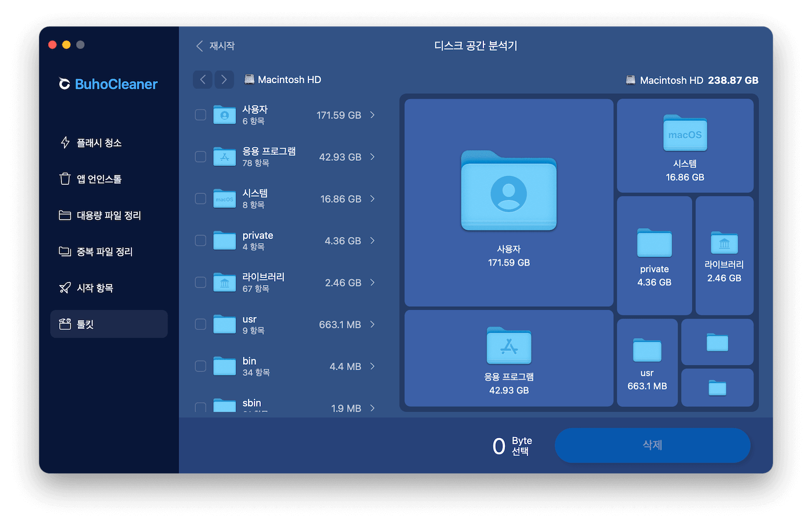The image size is (812, 525).
Task: Check the sbin folder checkbox
Action: coord(200,407)
